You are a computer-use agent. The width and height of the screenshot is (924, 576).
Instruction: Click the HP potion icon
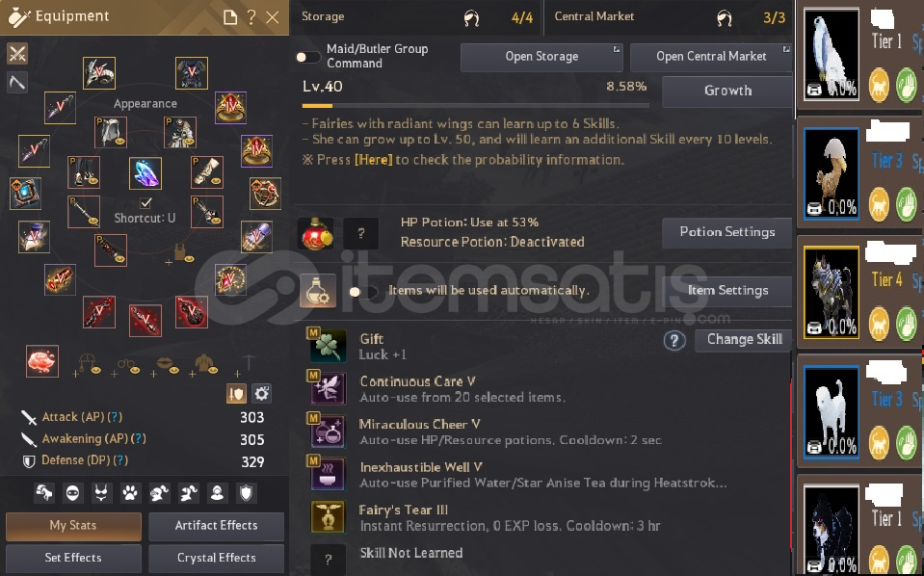316,233
